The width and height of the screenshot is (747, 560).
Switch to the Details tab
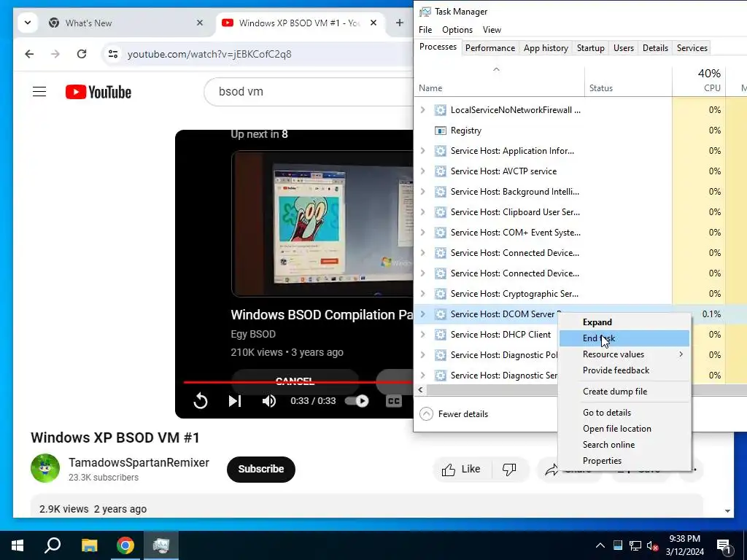655,47
